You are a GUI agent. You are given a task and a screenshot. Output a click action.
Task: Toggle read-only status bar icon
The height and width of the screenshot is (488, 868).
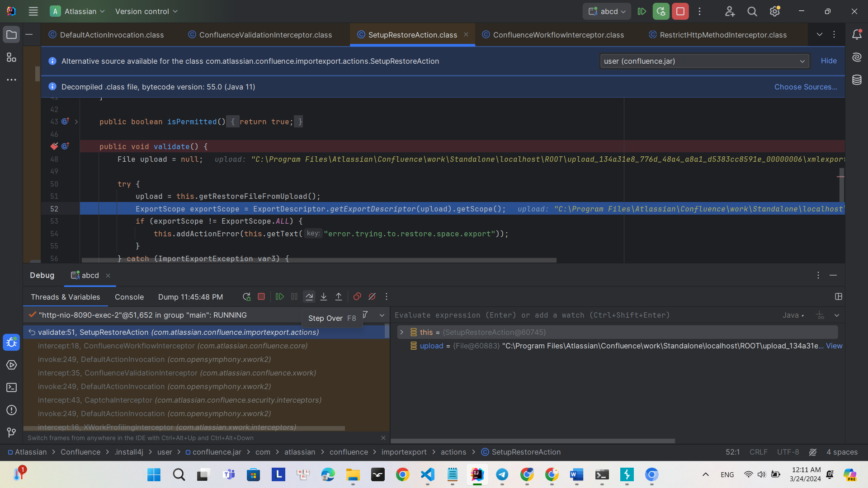point(813,452)
